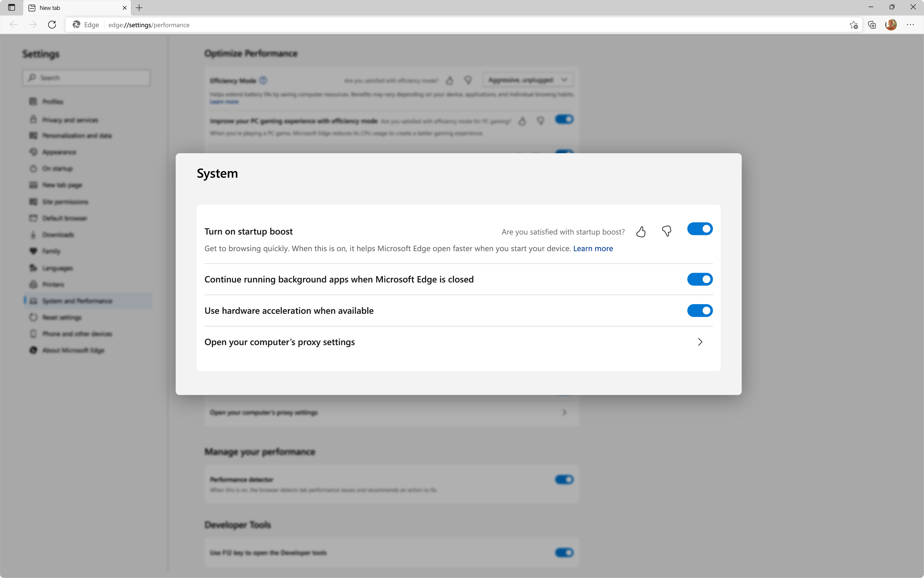This screenshot has width=924, height=578.
Task: Click inside the settings Search field
Action: pyautogui.click(x=86, y=78)
